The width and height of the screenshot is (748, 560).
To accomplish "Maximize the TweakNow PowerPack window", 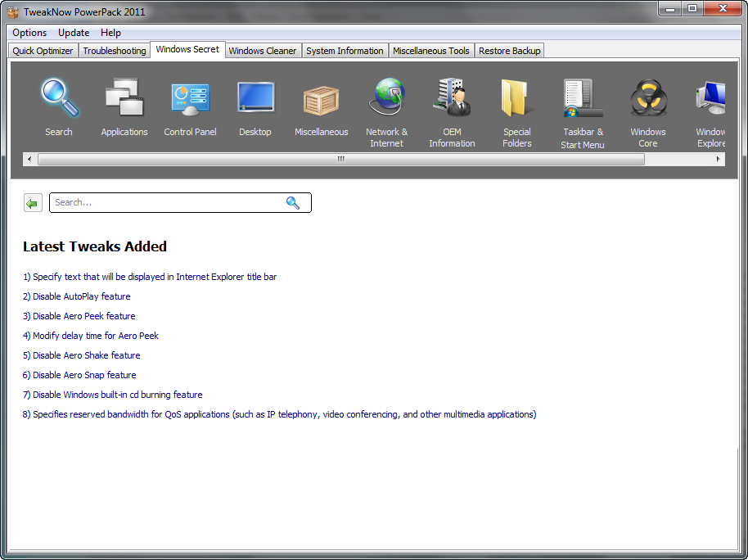I will tap(692, 8).
